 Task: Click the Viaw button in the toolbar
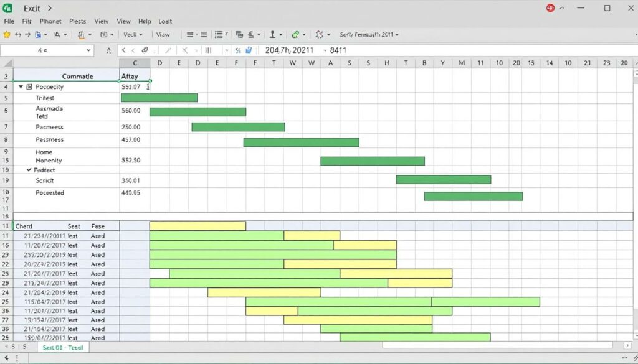point(163,34)
